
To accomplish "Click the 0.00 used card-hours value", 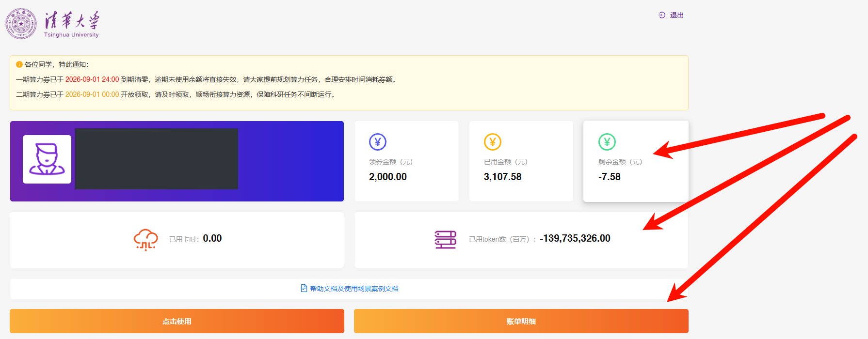I will [x=212, y=238].
